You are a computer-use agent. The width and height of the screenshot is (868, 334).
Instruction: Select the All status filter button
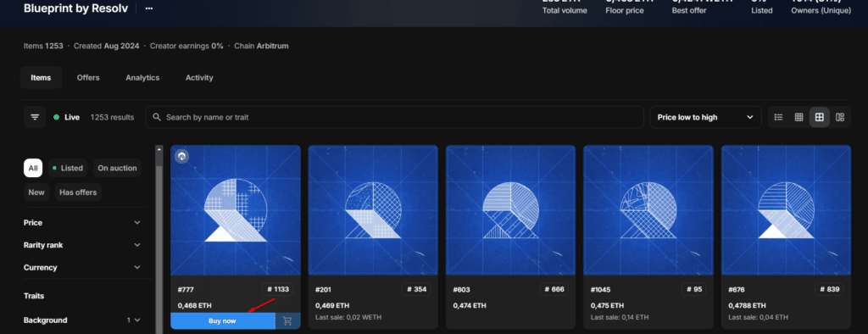click(33, 168)
